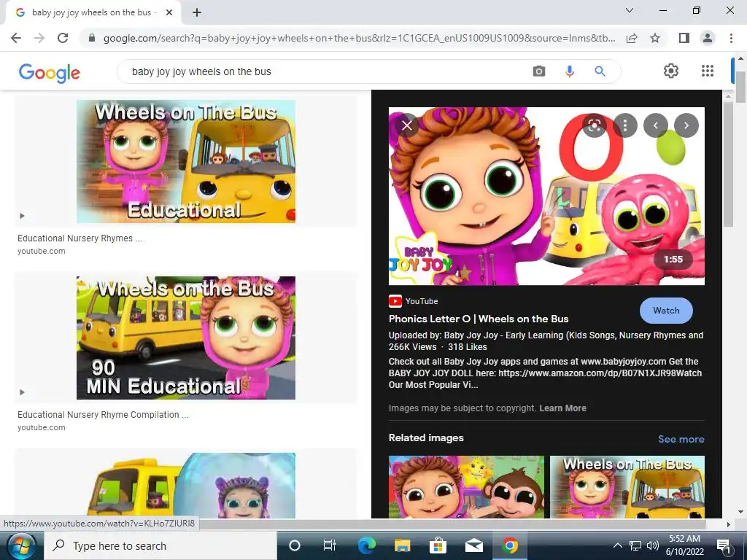Go forward with the browser arrow
Screen dimensions: 747x560
pyautogui.click(x=39, y=38)
